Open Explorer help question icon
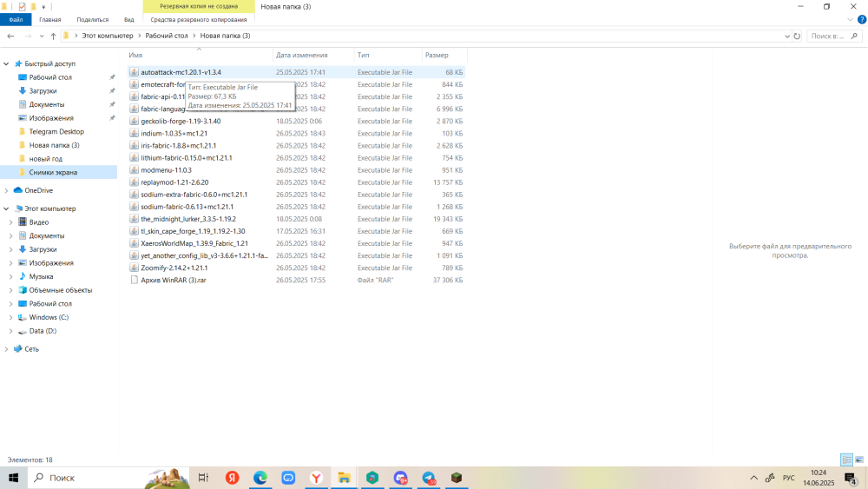The width and height of the screenshot is (868, 489). 861,19
